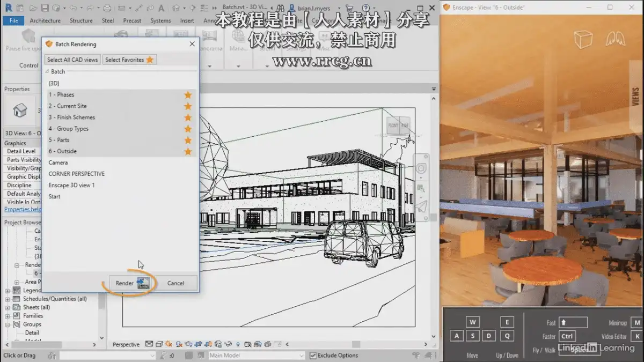Open the Structure ribbon tab
The height and width of the screenshot is (362, 644).
point(81,21)
